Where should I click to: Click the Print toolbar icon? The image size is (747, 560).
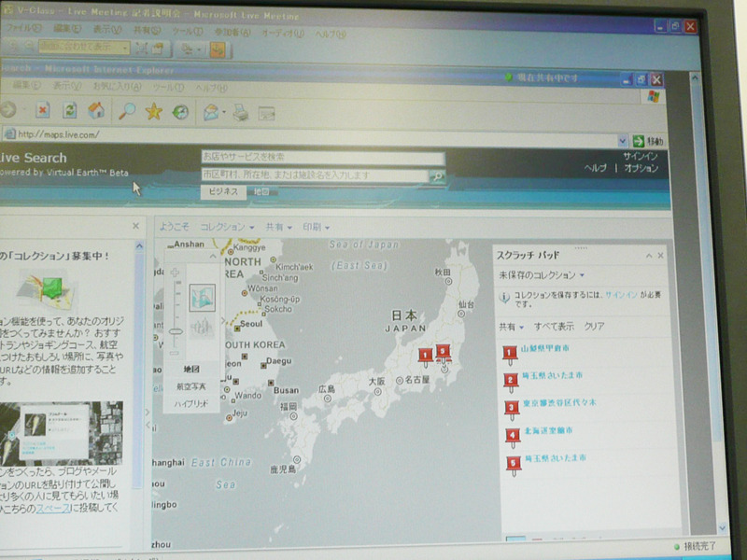[x=241, y=113]
